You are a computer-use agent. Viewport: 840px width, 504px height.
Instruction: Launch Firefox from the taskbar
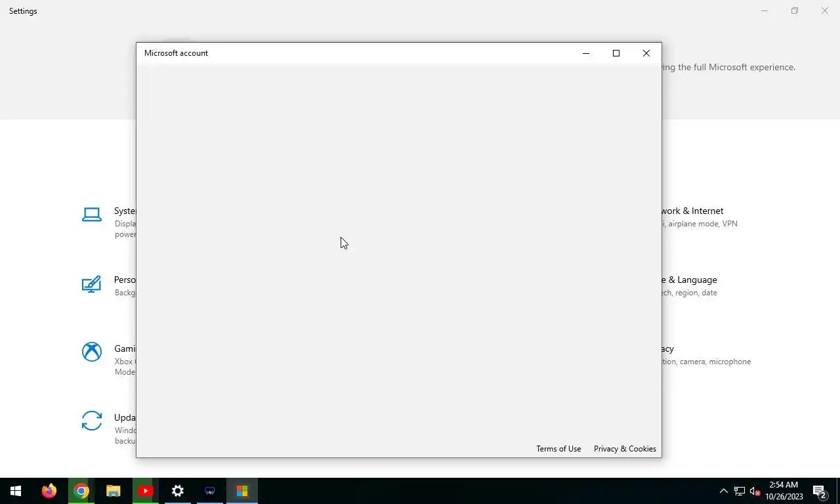click(x=49, y=491)
